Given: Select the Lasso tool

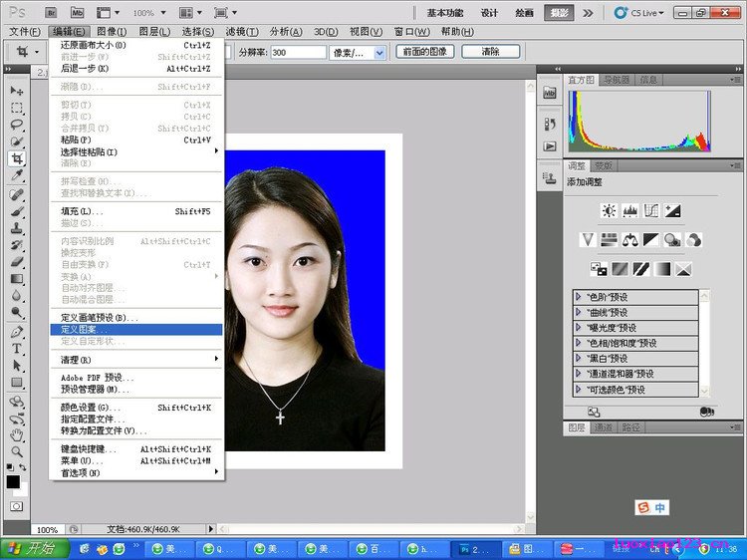Looking at the screenshot, I should click(17, 125).
